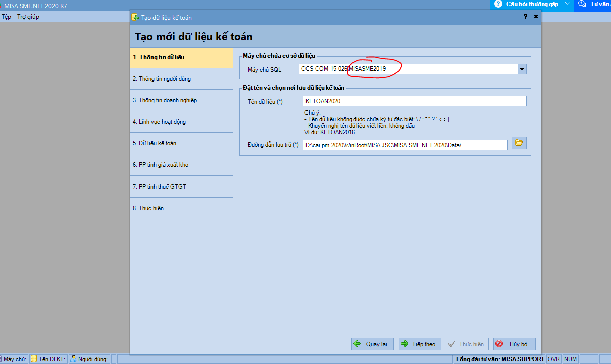Select step 4 Lĩnh vực hoạt động

(x=182, y=122)
